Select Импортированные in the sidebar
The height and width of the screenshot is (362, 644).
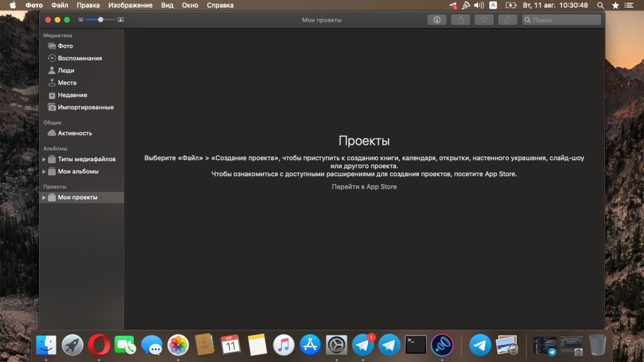(82, 107)
